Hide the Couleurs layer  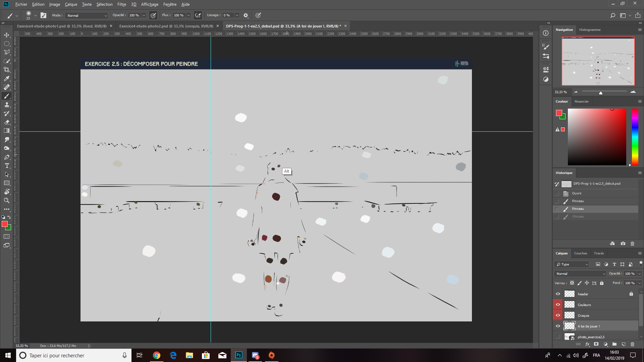pos(558,304)
